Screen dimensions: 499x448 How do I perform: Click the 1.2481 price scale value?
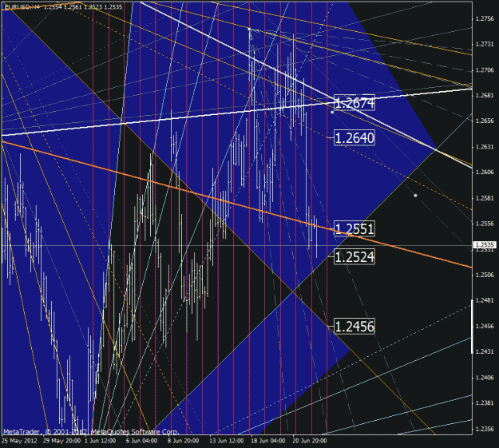485,300
